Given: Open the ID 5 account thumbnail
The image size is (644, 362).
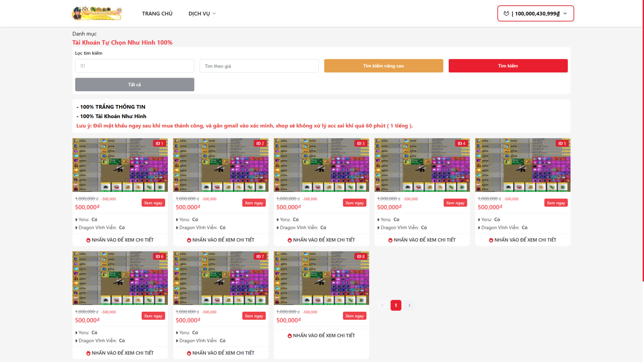Looking at the screenshot, I should 522,165.
